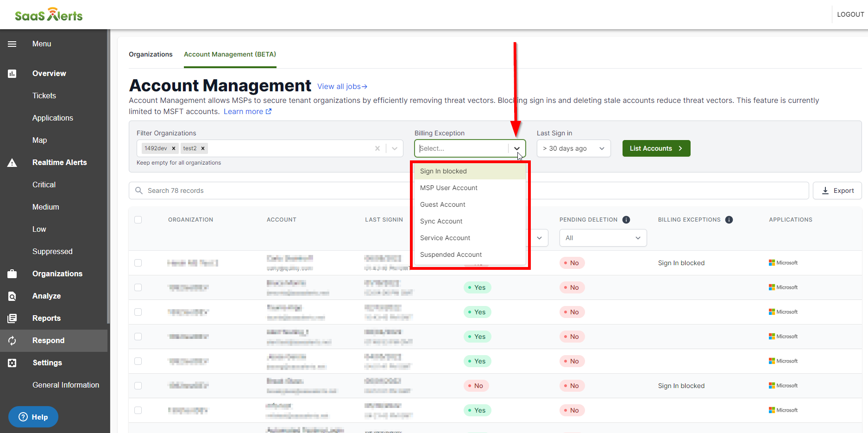Choose Service Account option
This screenshot has width=868, height=433.
pyautogui.click(x=470, y=238)
